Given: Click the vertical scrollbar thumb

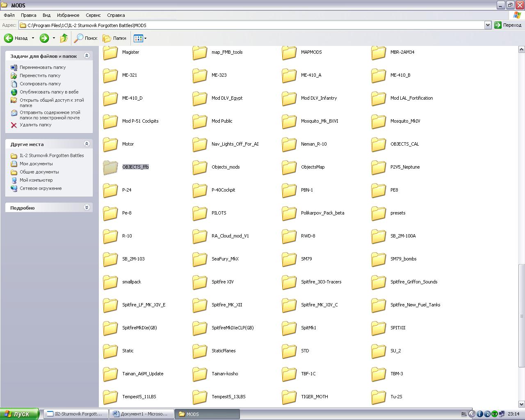Looking at the screenshot, I should [521, 316].
